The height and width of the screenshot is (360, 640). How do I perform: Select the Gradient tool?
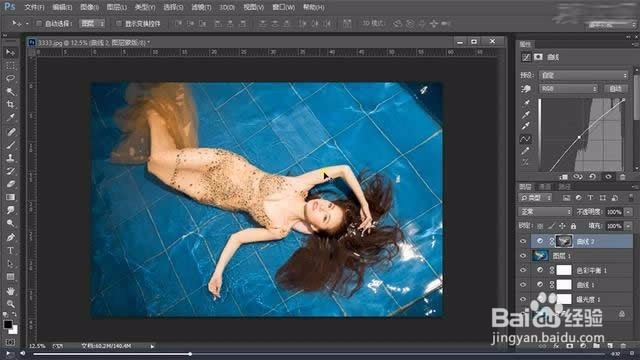11,197
